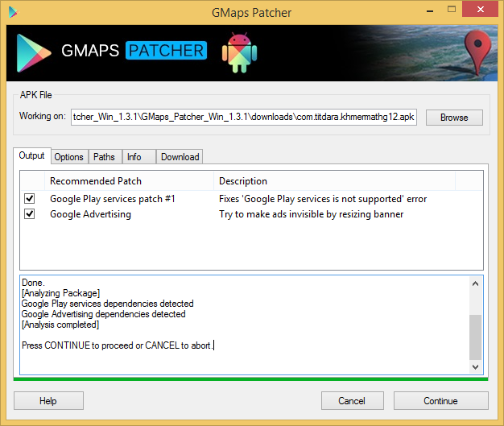Minimize the GMaps Patcher window
The width and height of the screenshot is (504, 426).
coord(430,10)
